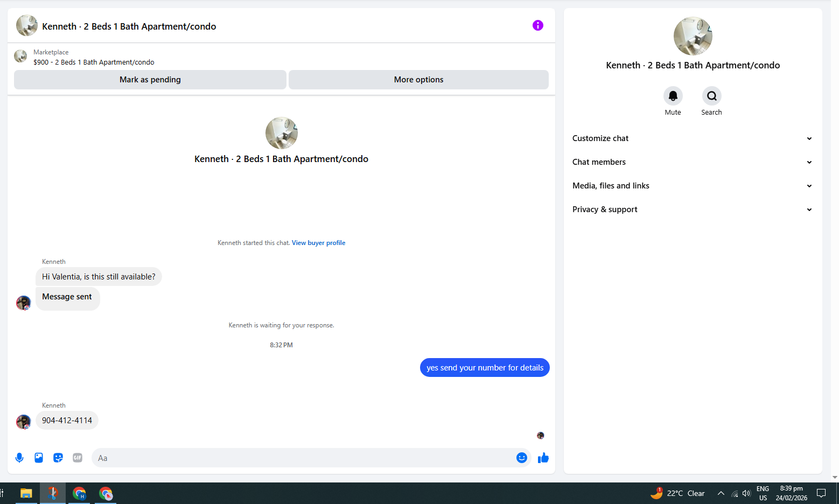
Task: Click the 904-412-4114 message bubble
Action: (x=67, y=421)
